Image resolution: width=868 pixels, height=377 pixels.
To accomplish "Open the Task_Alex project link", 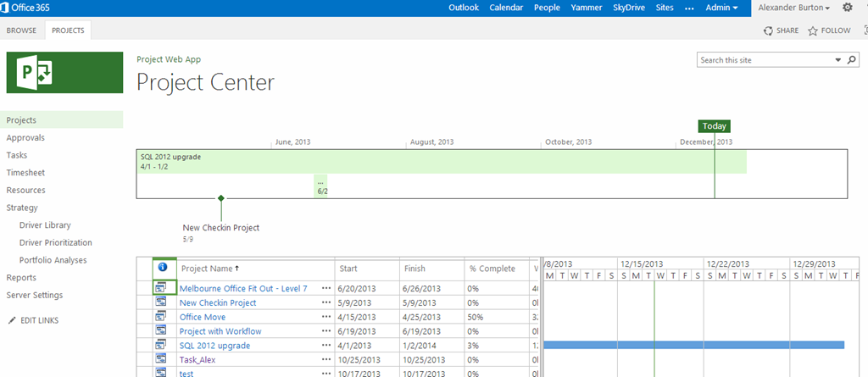I will tap(198, 360).
